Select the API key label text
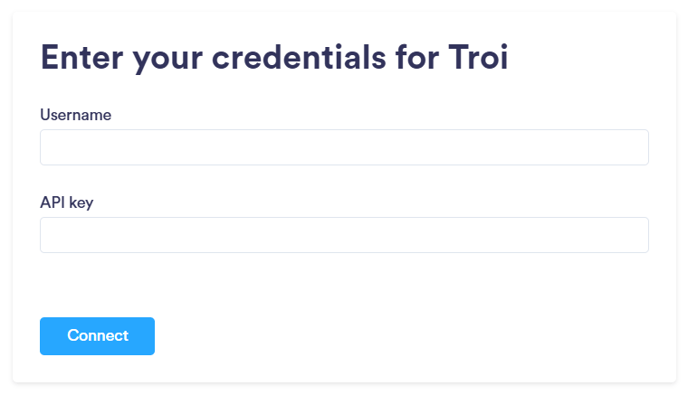688x395 pixels. (x=67, y=203)
